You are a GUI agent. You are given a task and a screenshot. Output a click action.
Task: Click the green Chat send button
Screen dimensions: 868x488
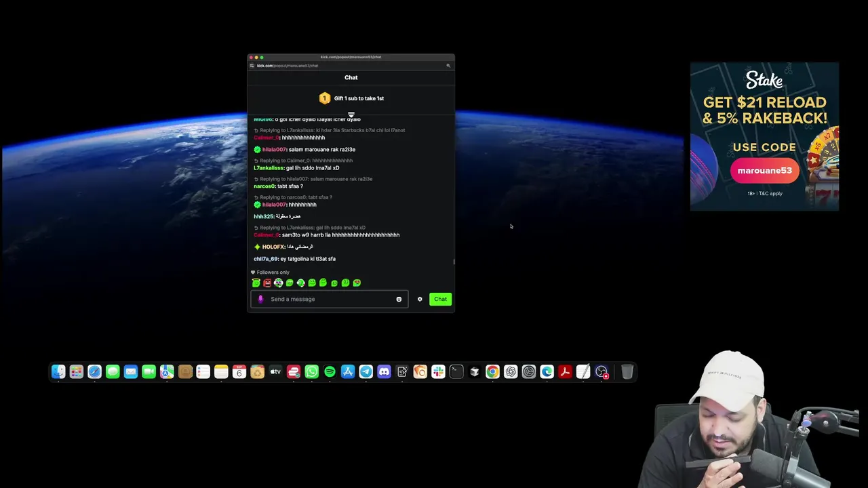[440, 299]
